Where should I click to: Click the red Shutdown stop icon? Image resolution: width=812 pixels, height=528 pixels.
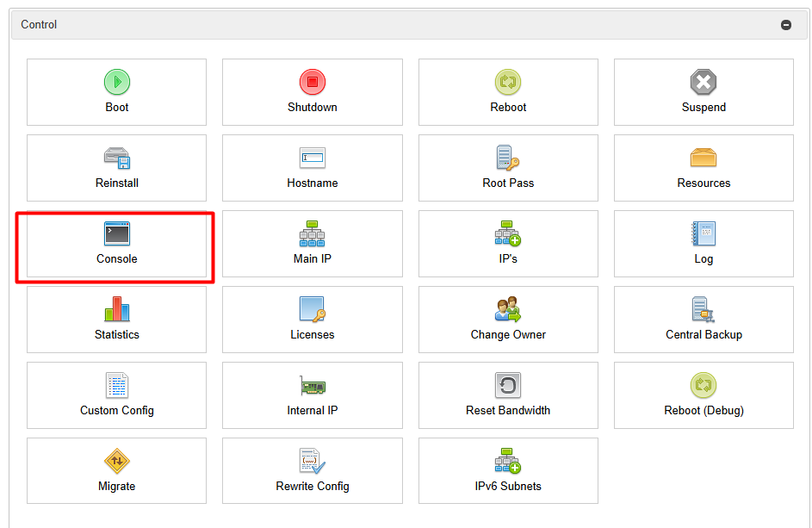[x=313, y=82]
